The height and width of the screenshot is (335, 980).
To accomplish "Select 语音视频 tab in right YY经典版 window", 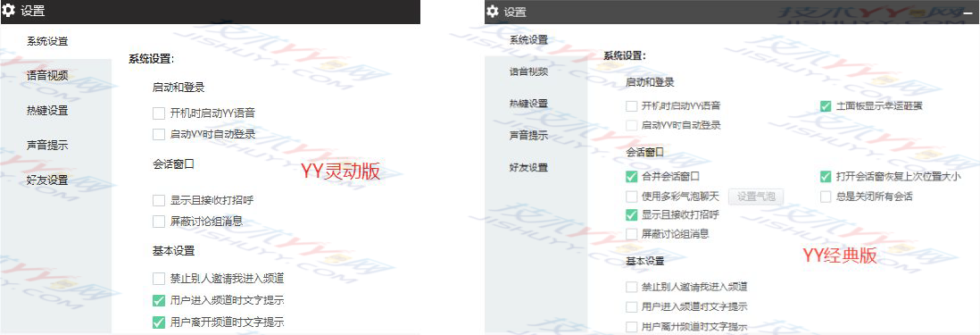I will pos(528,71).
